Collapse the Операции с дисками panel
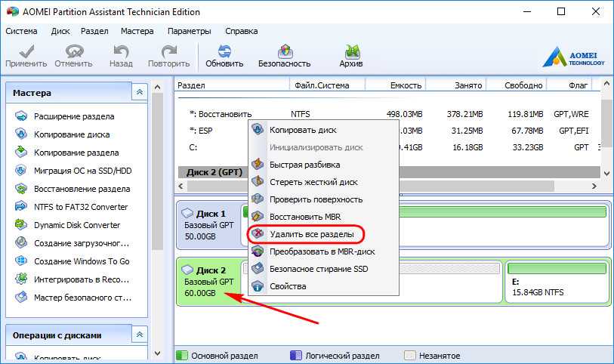Viewport: 614px width, 364px height. 139,335
